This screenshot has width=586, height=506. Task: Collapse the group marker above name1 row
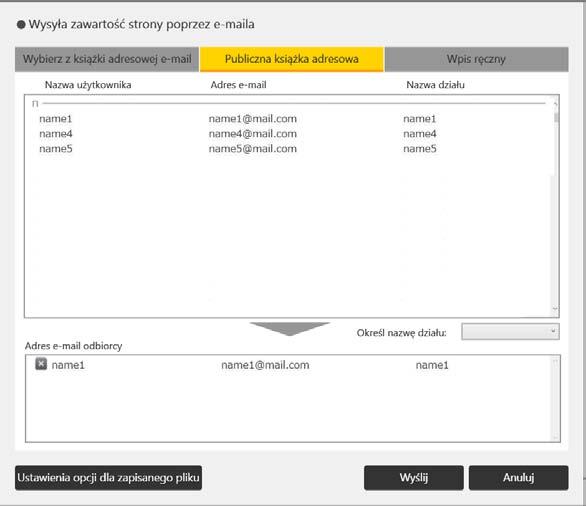click(x=35, y=104)
